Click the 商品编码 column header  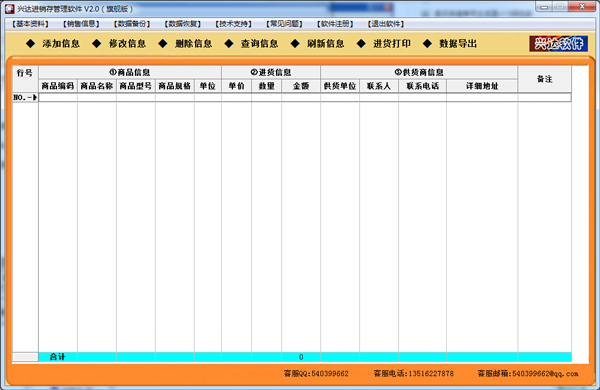(x=58, y=86)
